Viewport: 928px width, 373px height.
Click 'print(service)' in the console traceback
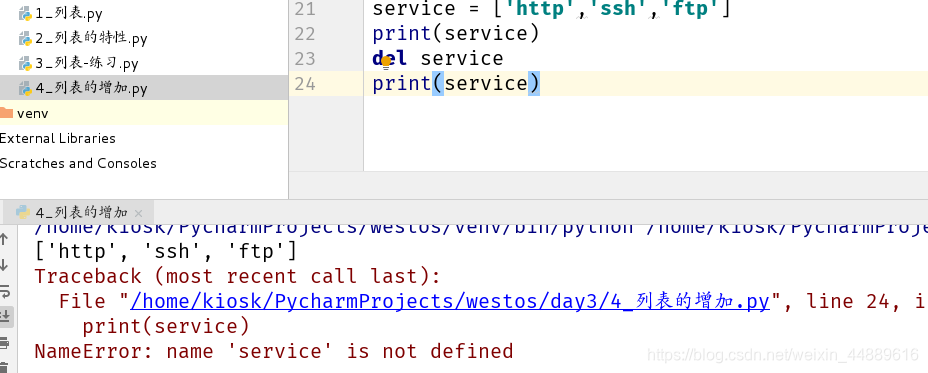point(166,326)
